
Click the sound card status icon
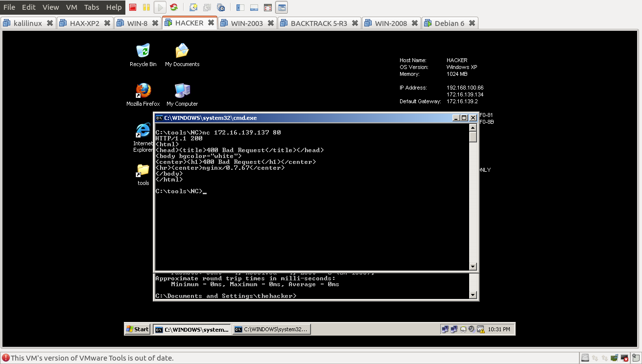tap(614, 358)
